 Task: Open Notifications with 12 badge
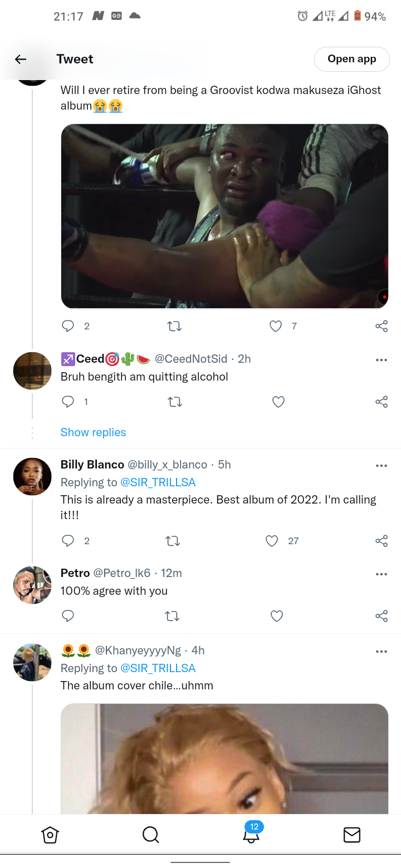(251, 834)
